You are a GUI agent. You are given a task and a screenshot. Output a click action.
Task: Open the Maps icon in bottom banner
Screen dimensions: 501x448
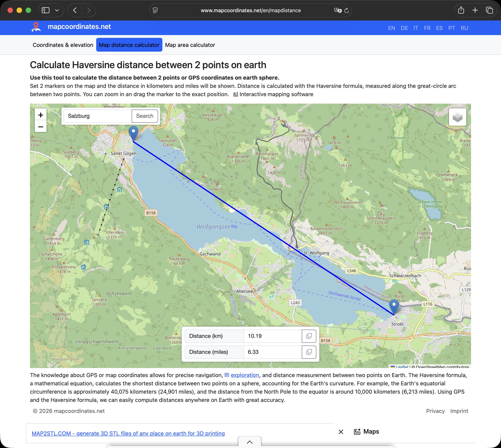point(357,431)
